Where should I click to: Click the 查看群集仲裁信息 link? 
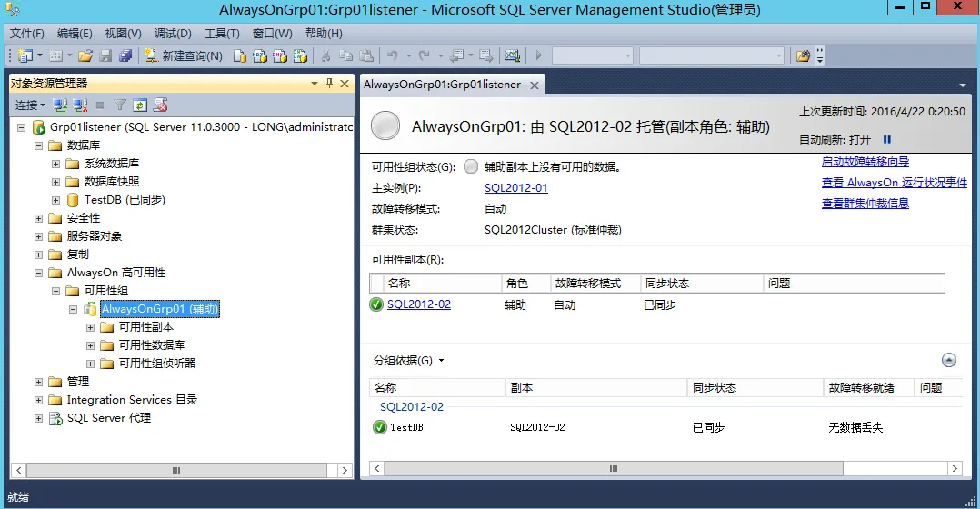[865, 203]
